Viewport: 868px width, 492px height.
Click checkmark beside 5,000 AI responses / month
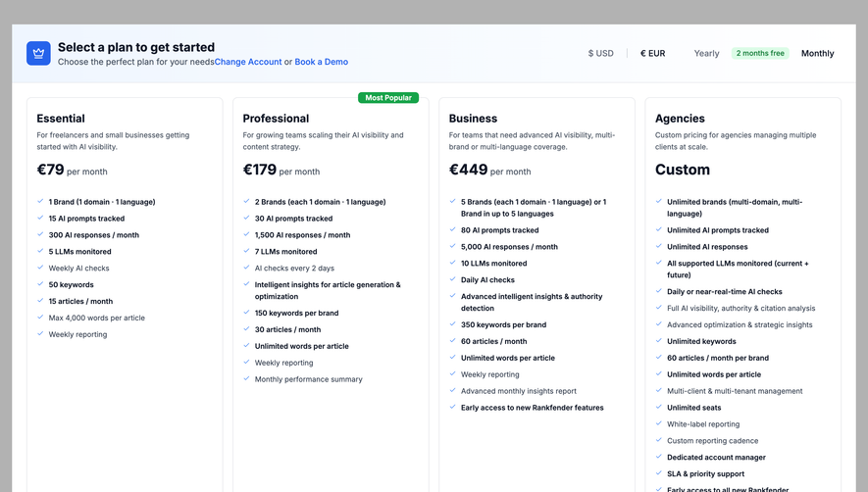(x=453, y=246)
